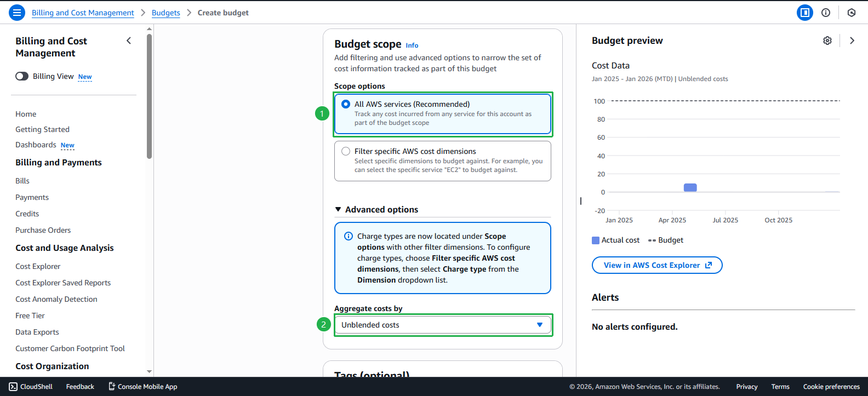Collapse the Budget preview panel chevron
The image size is (868, 396).
[852, 41]
